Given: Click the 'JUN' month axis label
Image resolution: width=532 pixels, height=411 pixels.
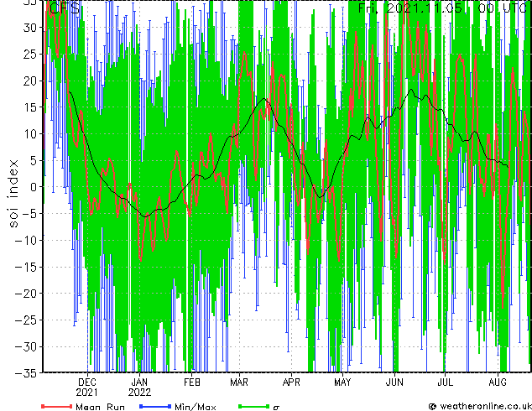Looking at the screenshot, I should click(394, 382).
